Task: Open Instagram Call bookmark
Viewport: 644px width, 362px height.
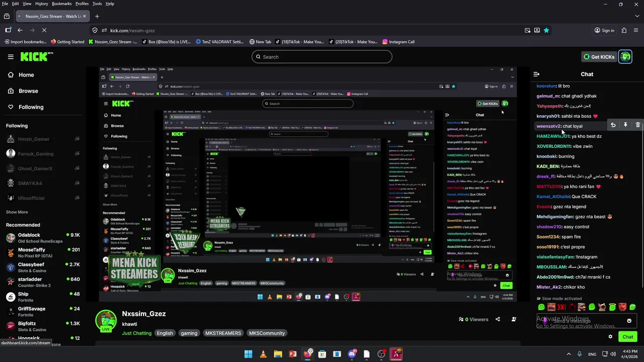Action: pyautogui.click(x=398, y=42)
